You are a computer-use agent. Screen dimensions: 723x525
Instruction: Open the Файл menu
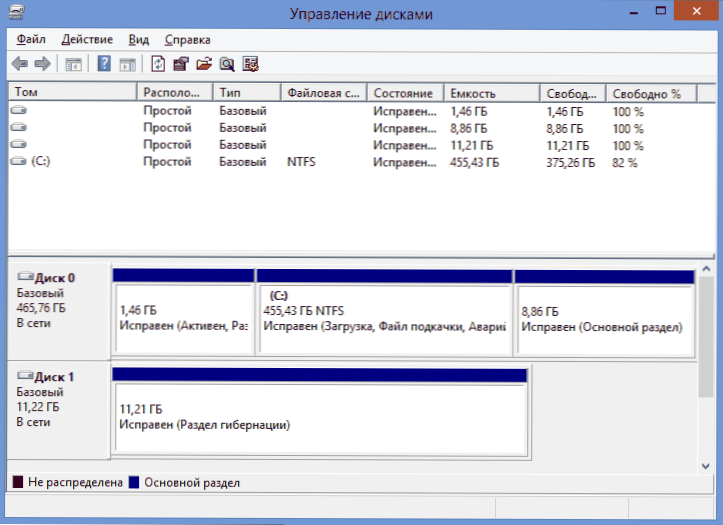[x=31, y=39]
